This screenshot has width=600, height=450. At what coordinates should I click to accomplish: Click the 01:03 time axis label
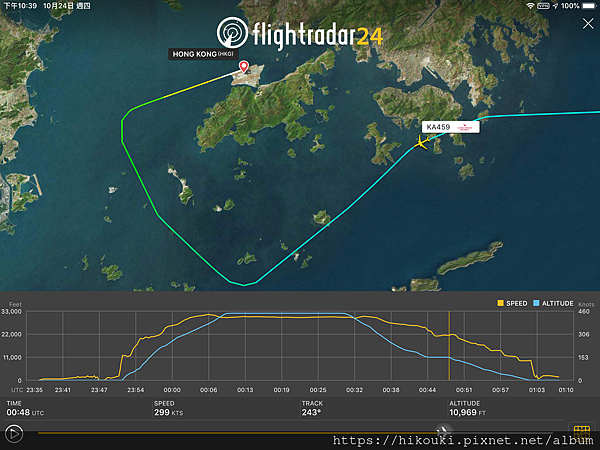[x=537, y=390]
